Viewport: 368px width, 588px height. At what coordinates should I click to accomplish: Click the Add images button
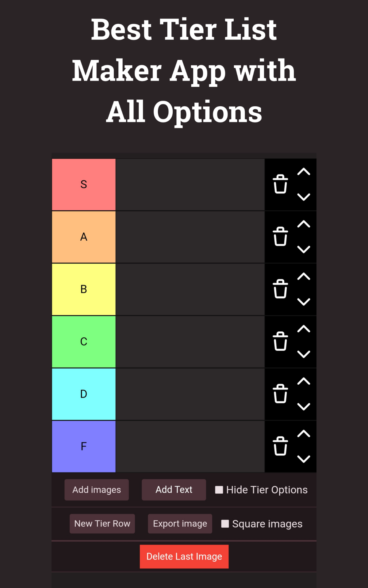tap(97, 490)
